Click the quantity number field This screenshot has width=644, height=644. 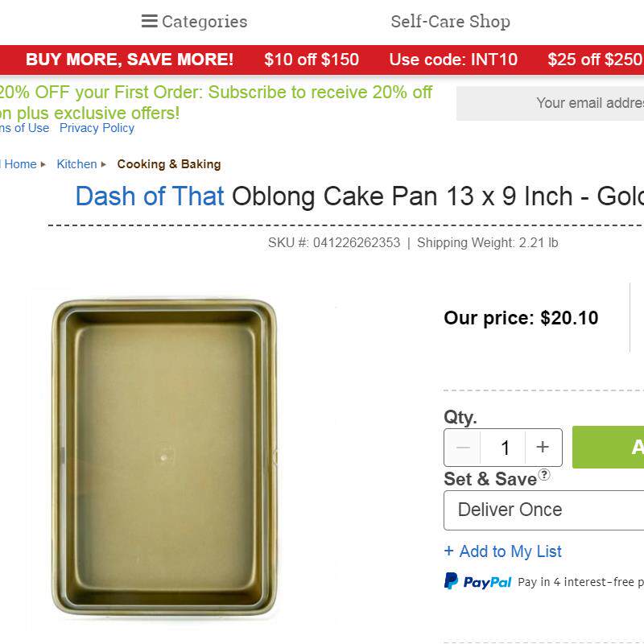tap(505, 448)
